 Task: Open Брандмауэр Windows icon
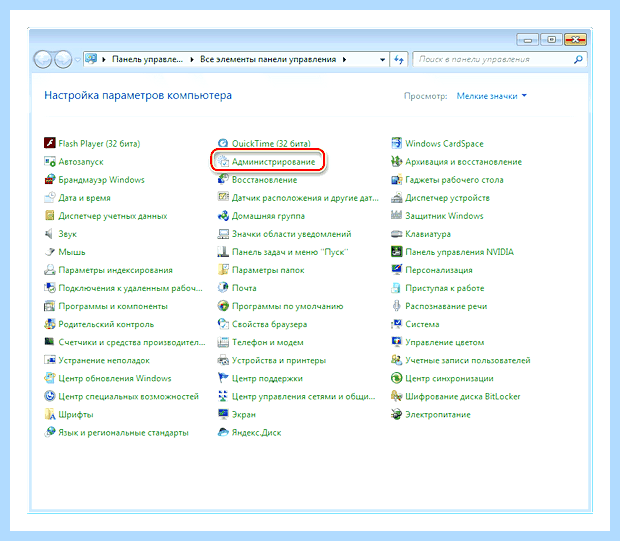pyautogui.click(x=49, y=180)
